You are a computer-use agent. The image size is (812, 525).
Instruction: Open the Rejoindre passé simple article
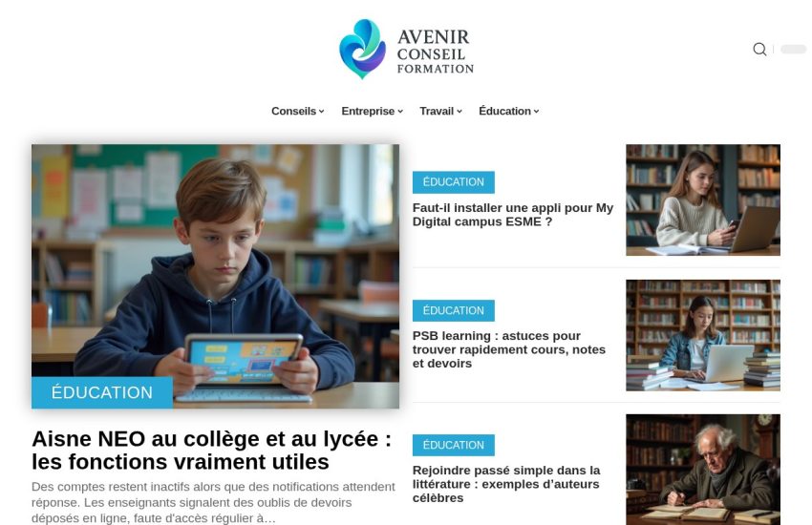506,484
